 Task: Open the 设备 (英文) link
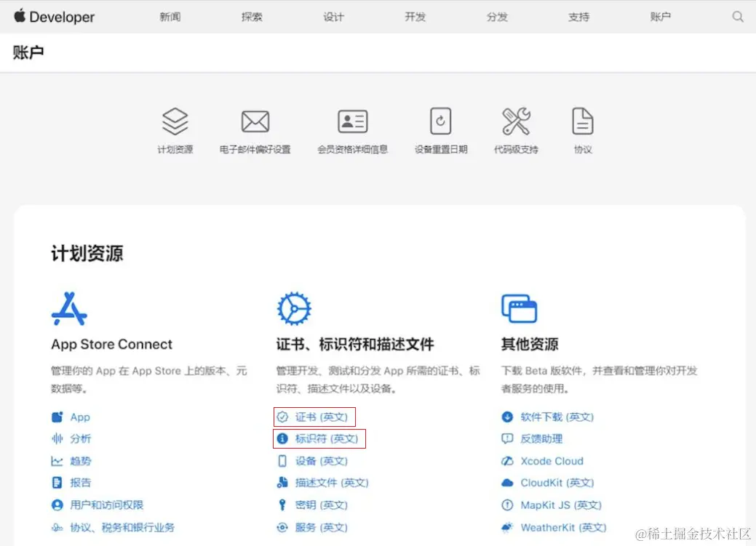point(322,461)
